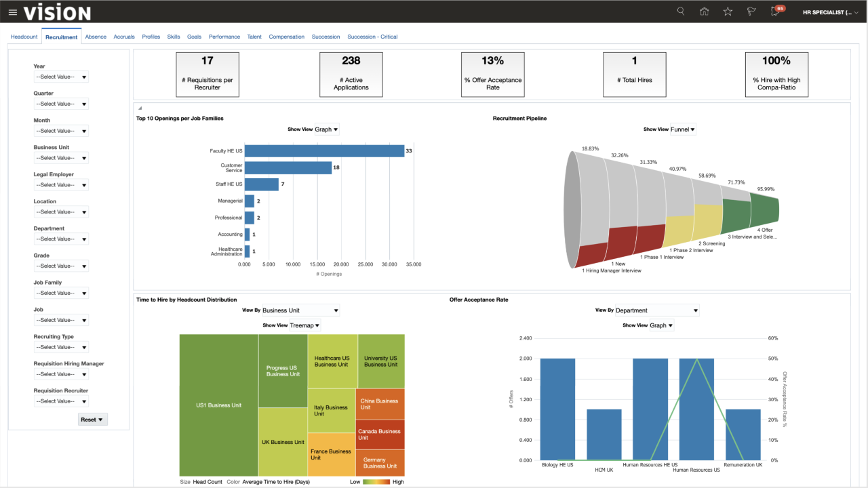
Task: Switch to the Headcount tab
Action: point(24,37)
